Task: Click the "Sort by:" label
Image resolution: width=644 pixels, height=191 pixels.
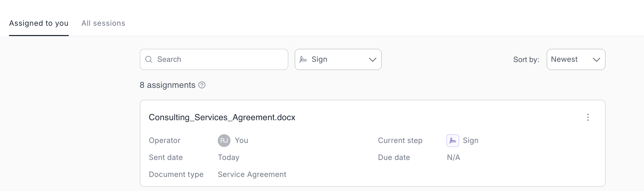Action: tap(526, 60)
